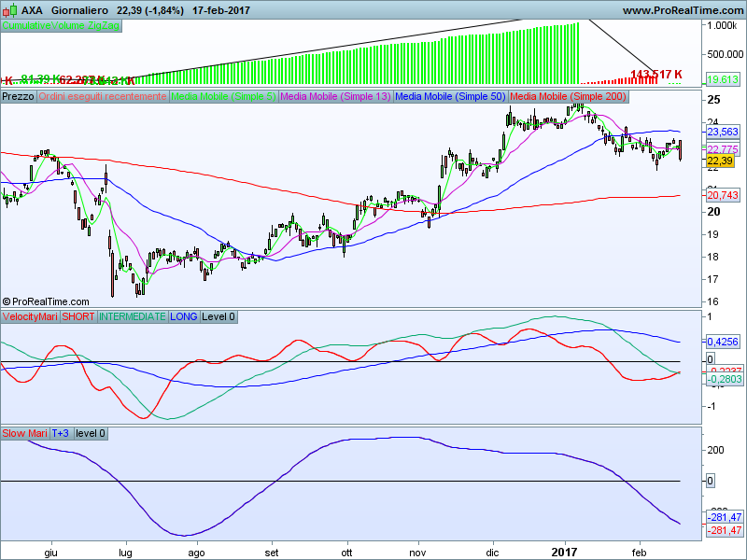Image resolution: width=747 pixels, height=560 pixels.
Task: Click the 19.613 volume value tag
Action: point(722,80)
